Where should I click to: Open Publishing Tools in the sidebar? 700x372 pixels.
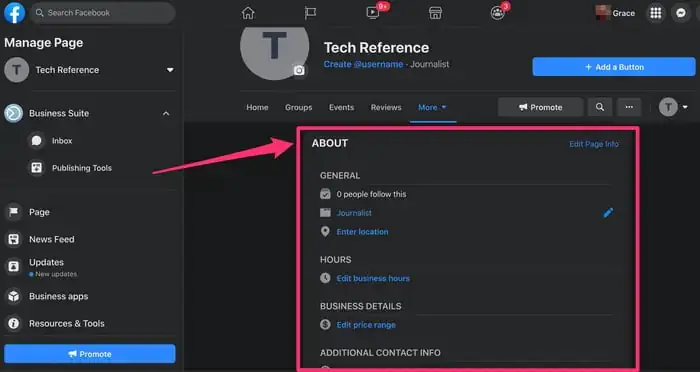[82, 168]
